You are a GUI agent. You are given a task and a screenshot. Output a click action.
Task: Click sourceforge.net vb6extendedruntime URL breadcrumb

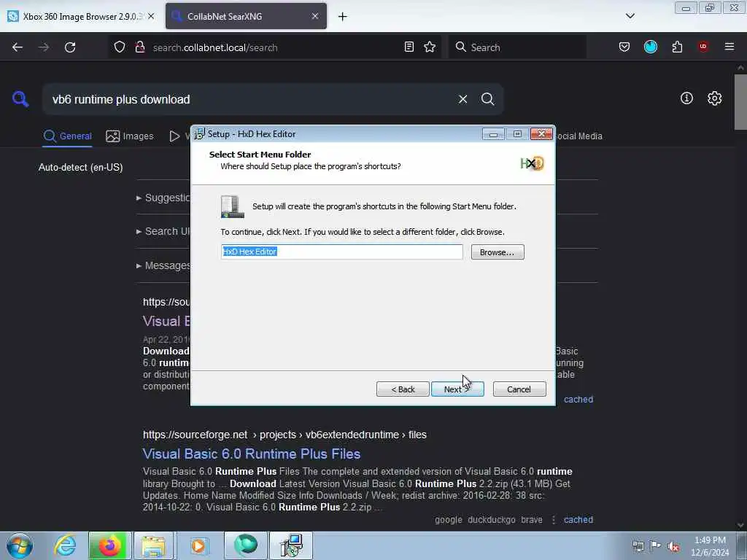pyautogui.click(x=285, y=435)
